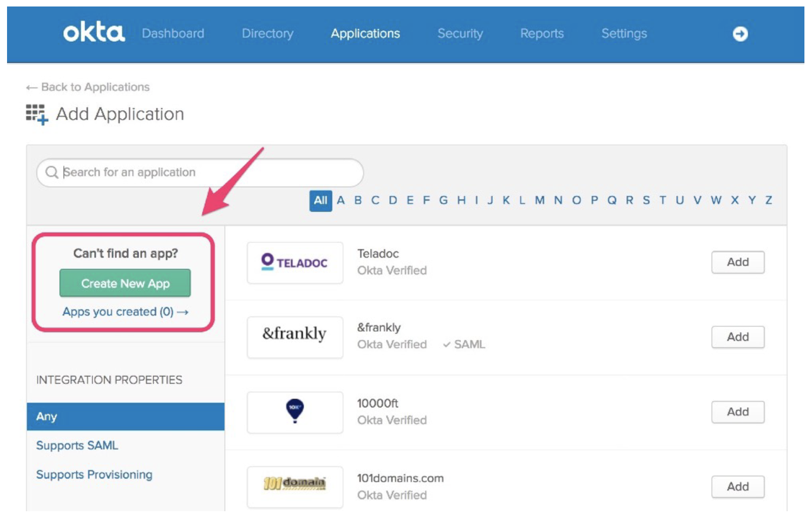The image size is (812, 528).
Task: Filter applications by letter R
Action: pyautogui.click(x=630, y=201)
